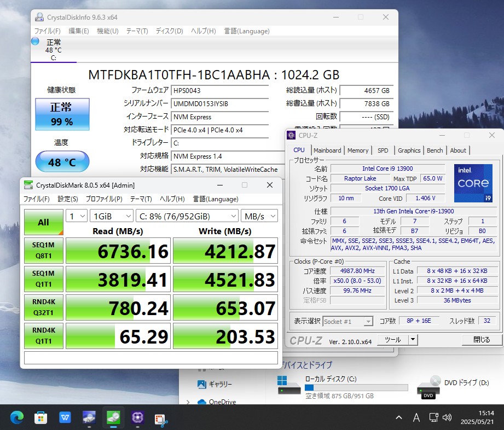The image size is (504, 430).
Task: Open the unit dropdown MB/s
Action: (x=259, y=216)
